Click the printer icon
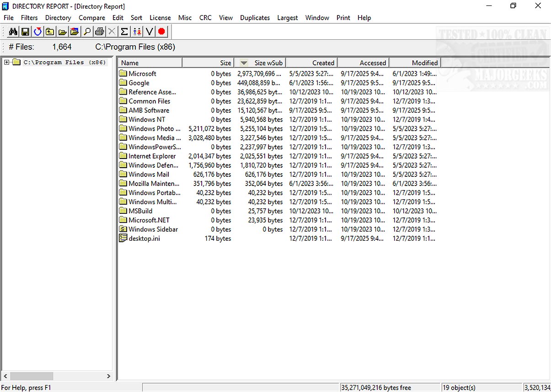551x392 pixels. point(99,32)
